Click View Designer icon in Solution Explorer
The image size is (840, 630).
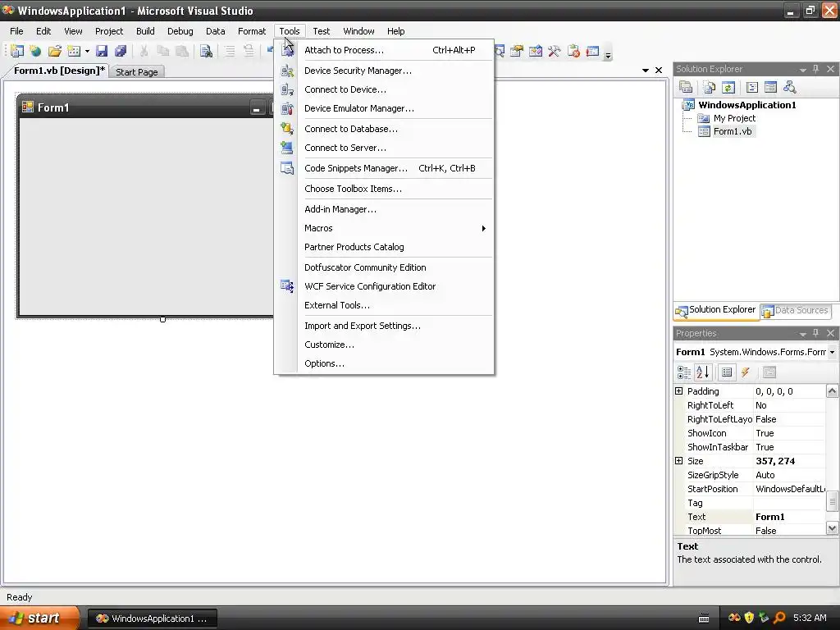click(770, 87)
